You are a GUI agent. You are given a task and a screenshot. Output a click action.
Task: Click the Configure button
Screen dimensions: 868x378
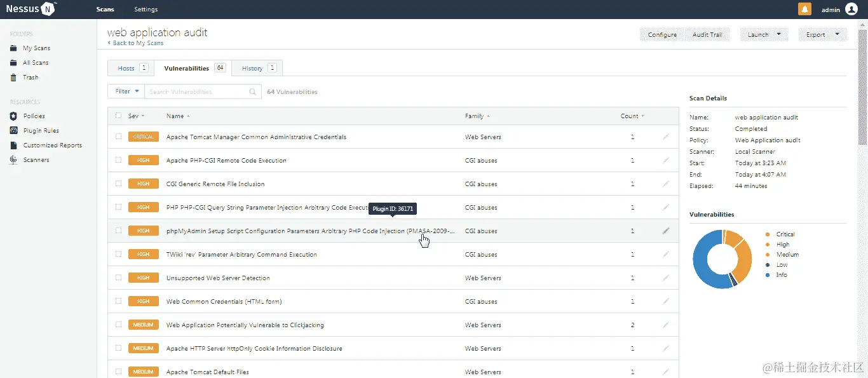coord(662,35)
